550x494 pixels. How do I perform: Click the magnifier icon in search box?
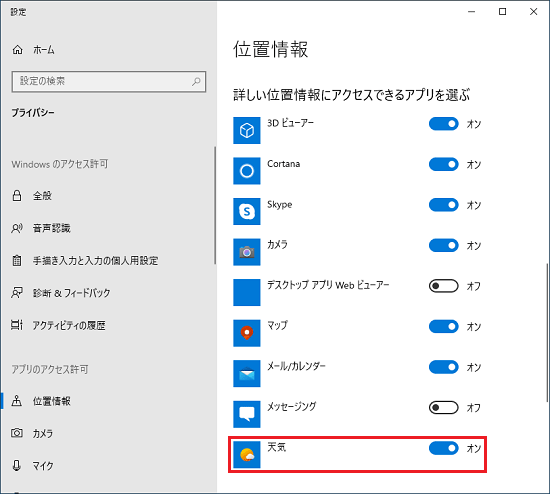point(196,81)
